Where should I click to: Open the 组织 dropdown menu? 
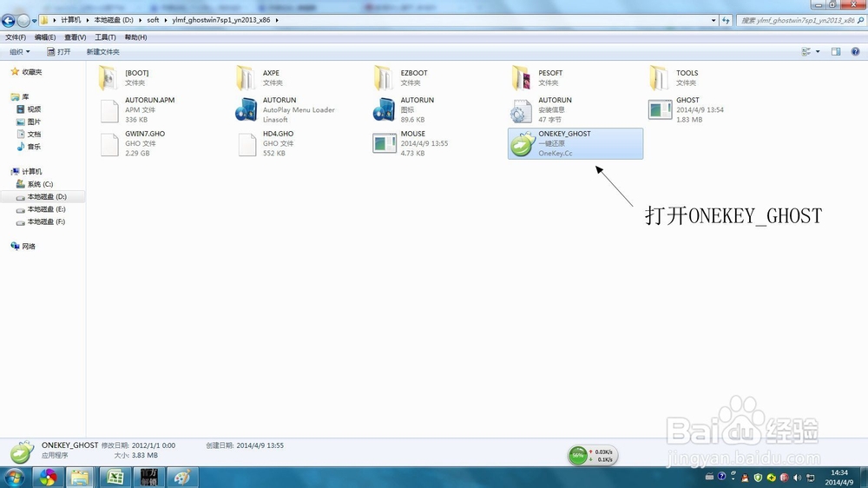coord(19,51)
